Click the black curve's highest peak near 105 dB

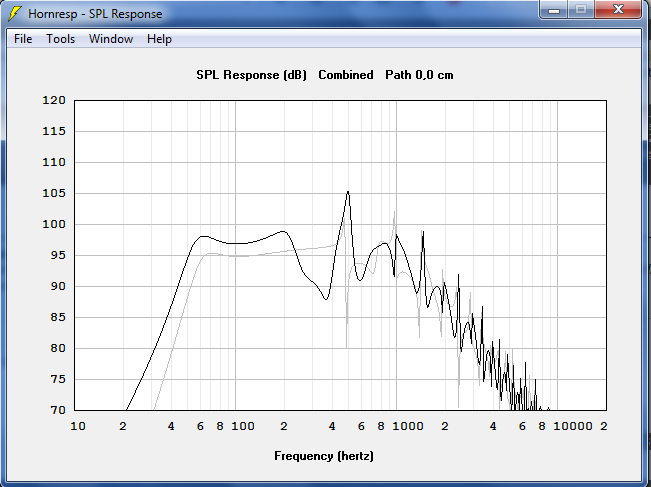pyautogui.click(x=348, y=192)
